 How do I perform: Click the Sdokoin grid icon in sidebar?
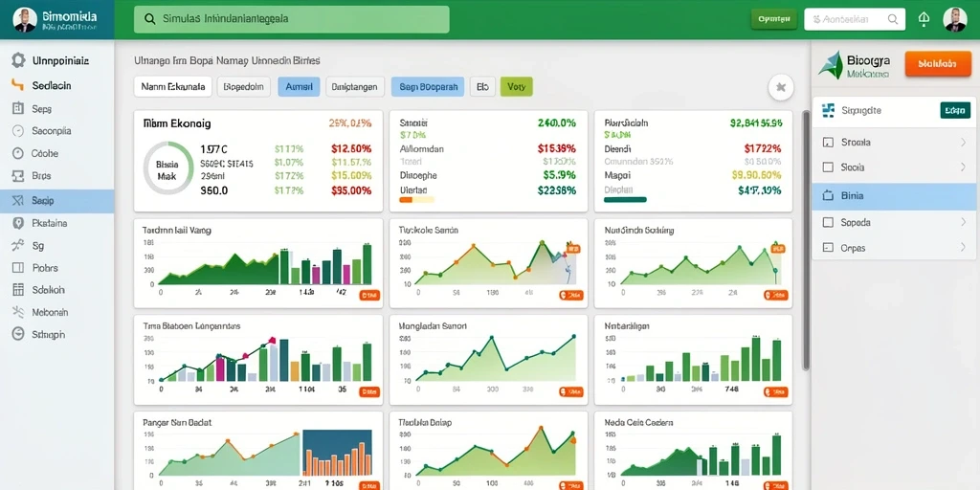[x=18, y=289]
